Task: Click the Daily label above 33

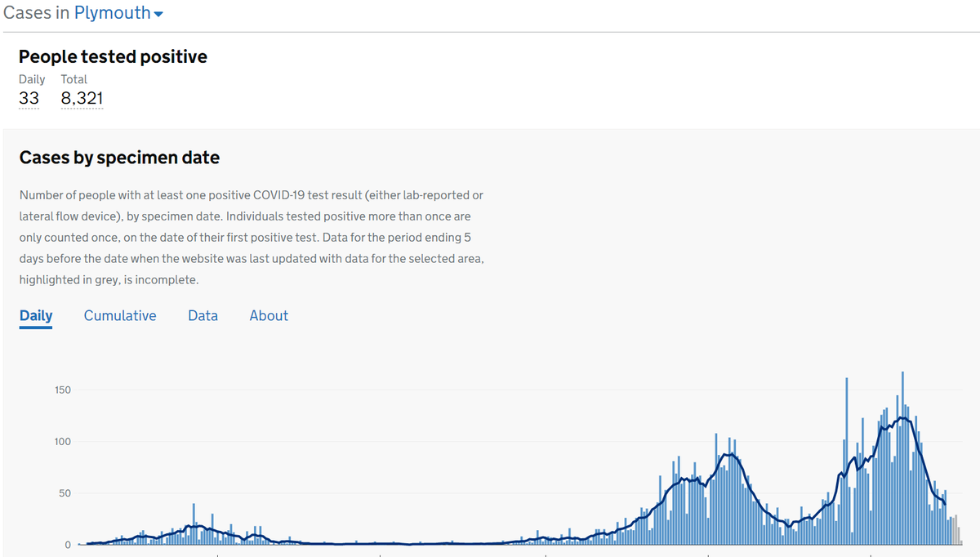Action: [32, 79]
